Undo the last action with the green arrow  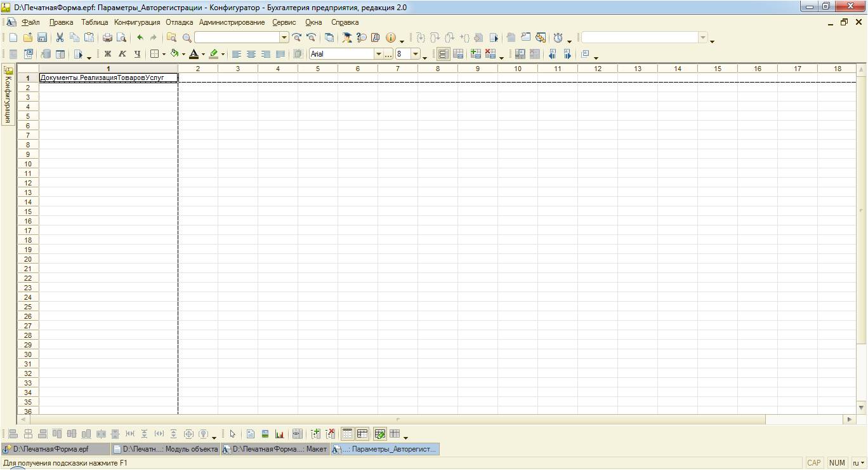(140, 38)
